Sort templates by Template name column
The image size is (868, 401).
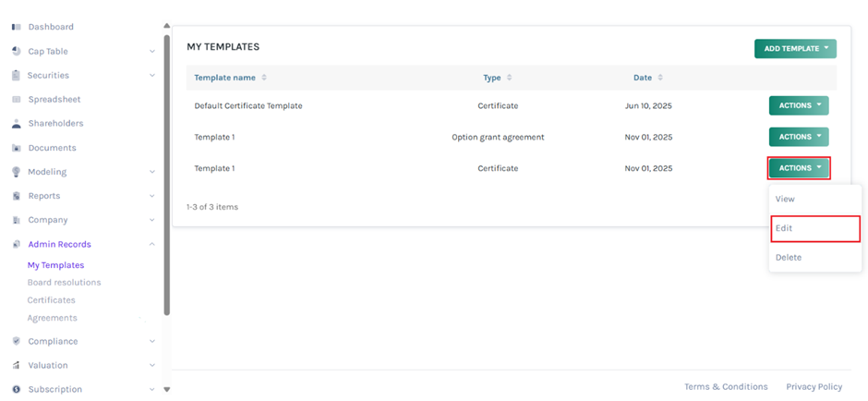pyautogui.click(x=264, y=78)
